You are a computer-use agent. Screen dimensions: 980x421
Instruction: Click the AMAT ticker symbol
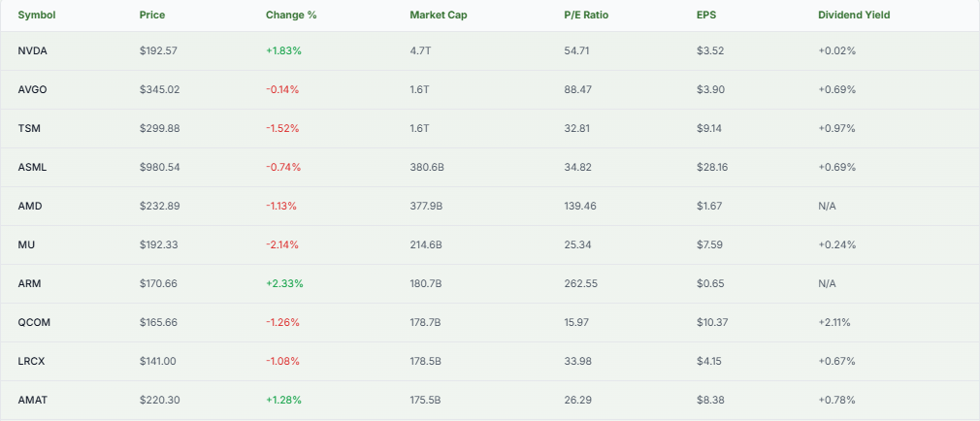tap(32, 400)
